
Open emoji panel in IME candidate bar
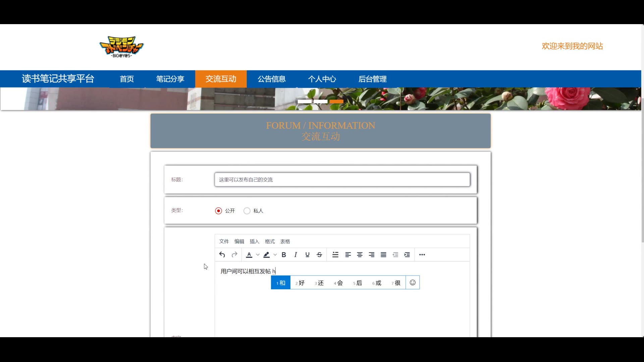point(413,283)
